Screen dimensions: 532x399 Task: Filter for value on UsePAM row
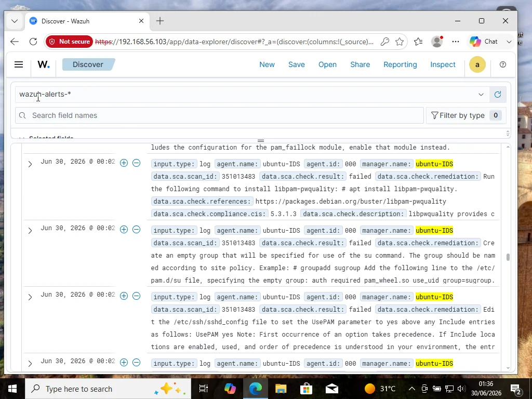pyautogui.click(x=124, y=296)
